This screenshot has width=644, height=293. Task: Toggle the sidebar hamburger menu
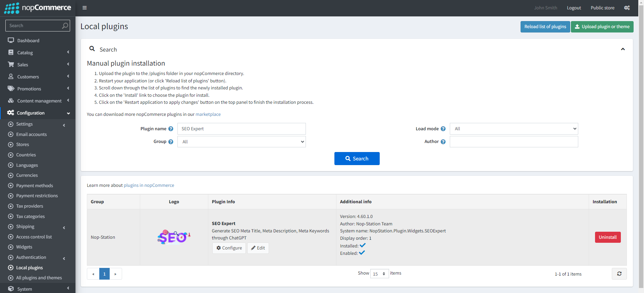pyautogui.click(x=85, y=8)
